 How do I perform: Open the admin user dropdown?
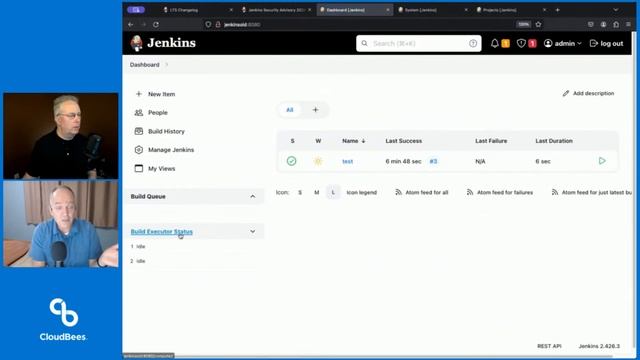(562, 43)
